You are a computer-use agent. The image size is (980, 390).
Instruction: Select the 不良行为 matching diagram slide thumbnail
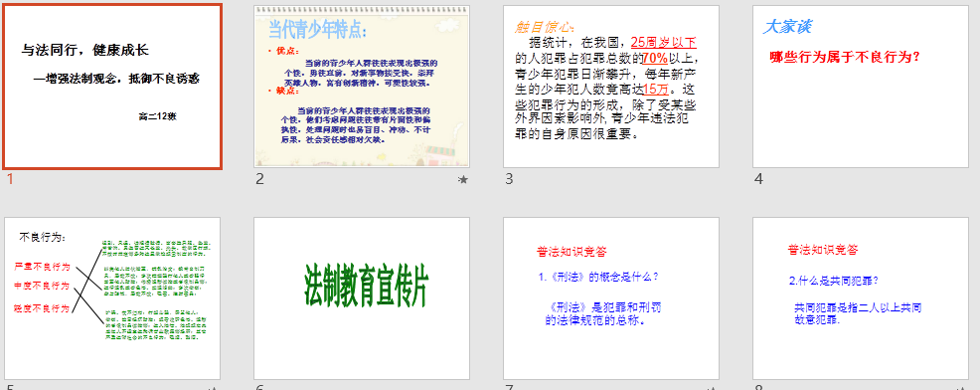point(112,298)
